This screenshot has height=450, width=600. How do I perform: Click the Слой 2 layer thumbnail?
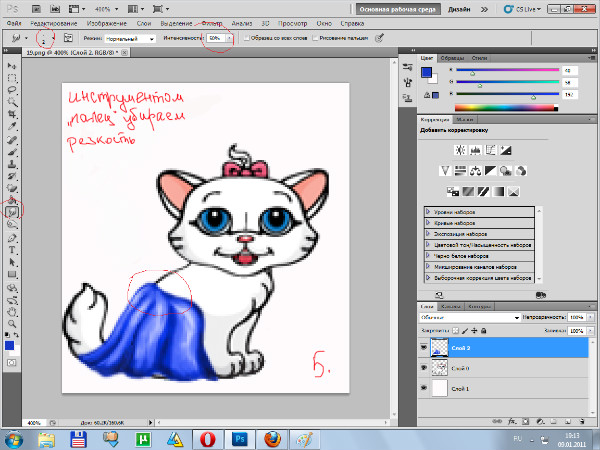pos(439,347)
